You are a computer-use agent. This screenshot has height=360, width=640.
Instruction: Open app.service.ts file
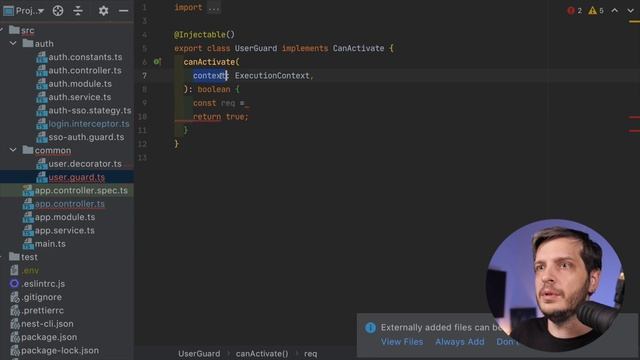coord(64,231)
